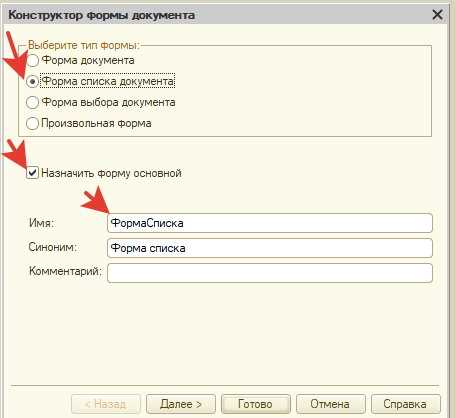Click the Далее > button
The height and width of the screenshot is (418, 455).
181,404
